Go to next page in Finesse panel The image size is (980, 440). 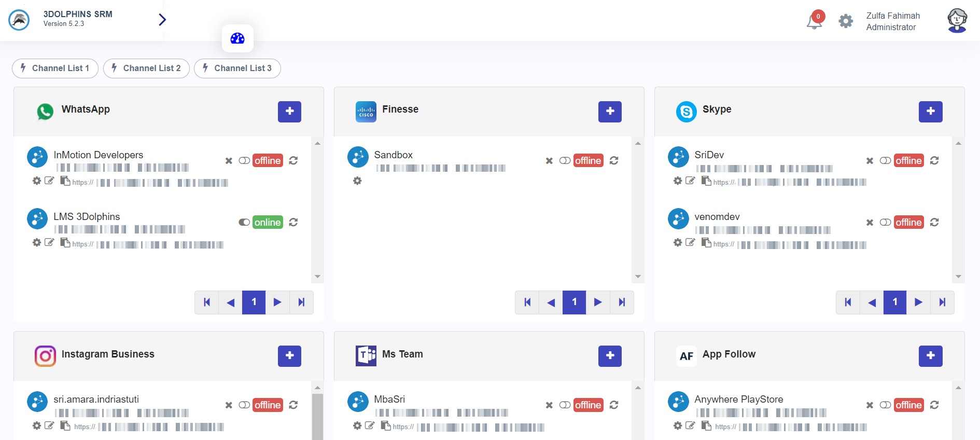pyautogui.click(x=598, y=302)
